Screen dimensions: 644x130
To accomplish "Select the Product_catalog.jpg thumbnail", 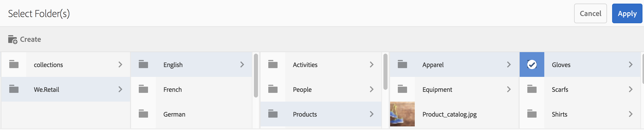I will tap(402, 114).
